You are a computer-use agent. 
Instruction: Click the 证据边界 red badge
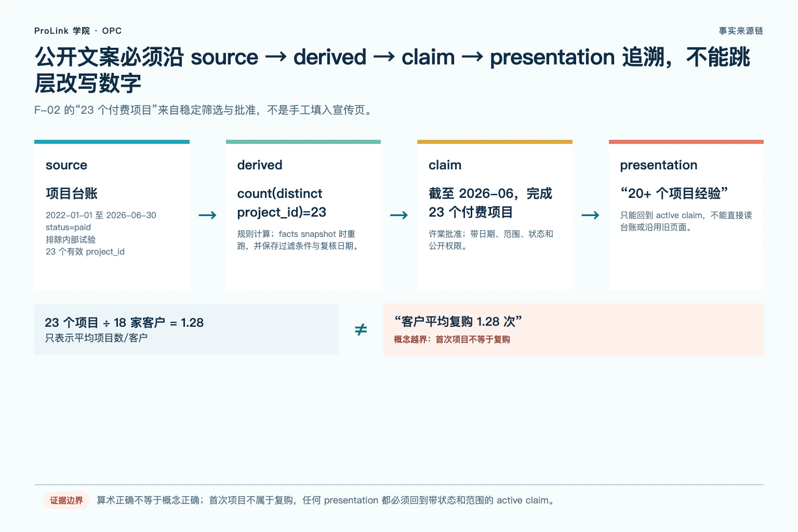(66, 500)
